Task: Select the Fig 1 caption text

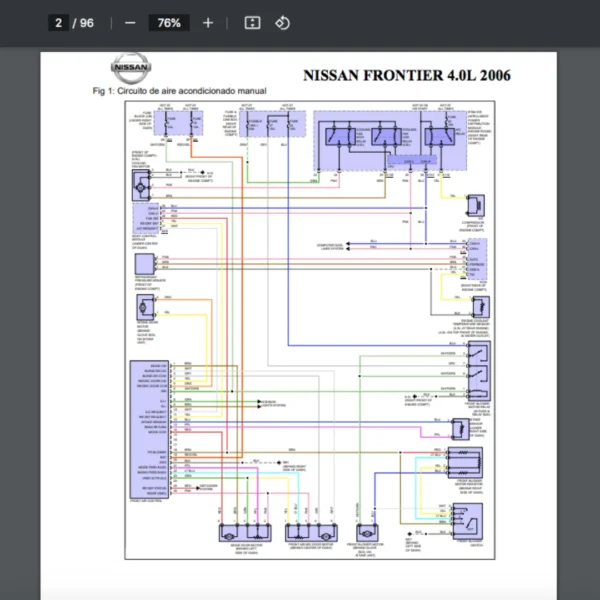Action: pyautogui.click(x=179, y=91)
